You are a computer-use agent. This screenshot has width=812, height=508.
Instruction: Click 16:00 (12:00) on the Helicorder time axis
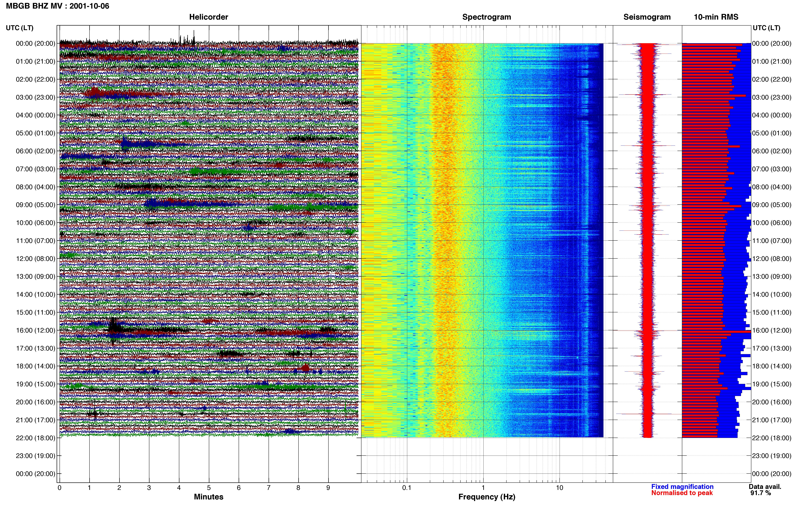click(36, 331)
